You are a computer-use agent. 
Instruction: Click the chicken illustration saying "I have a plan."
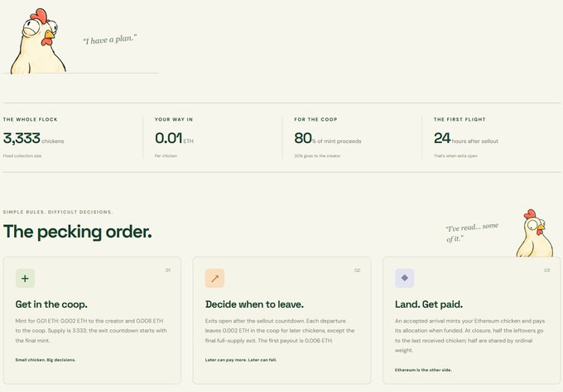click(38, 41)
